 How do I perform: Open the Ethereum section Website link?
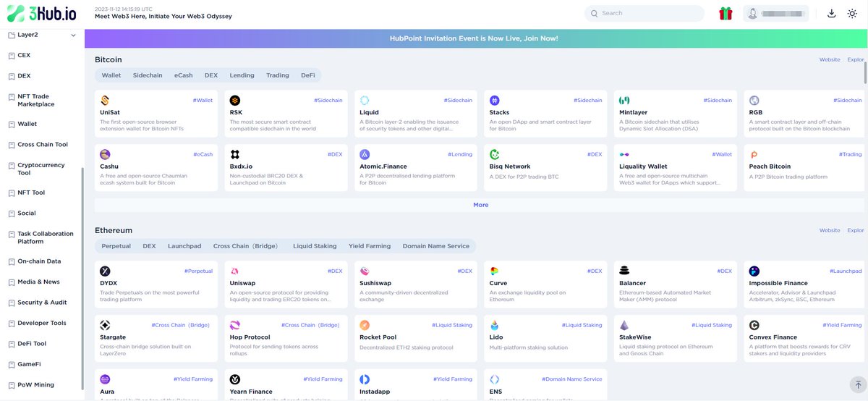tap(830, 231)
